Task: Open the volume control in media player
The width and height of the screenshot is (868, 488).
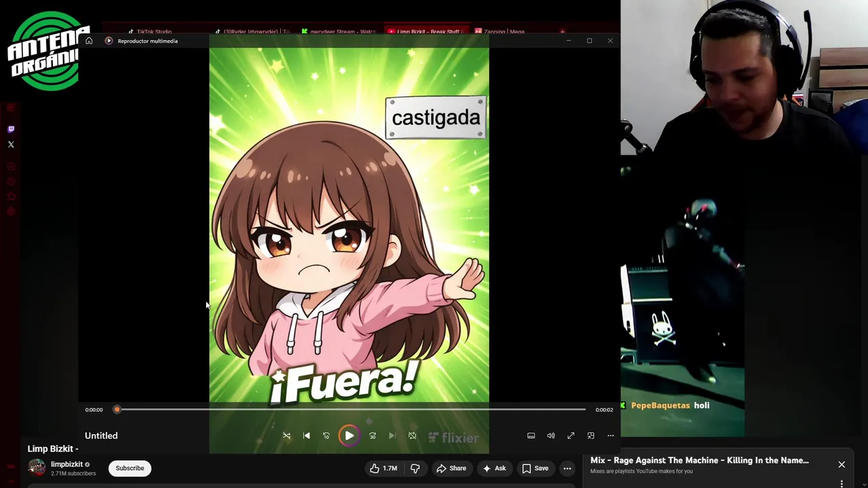Action: [x=551, y=436]
